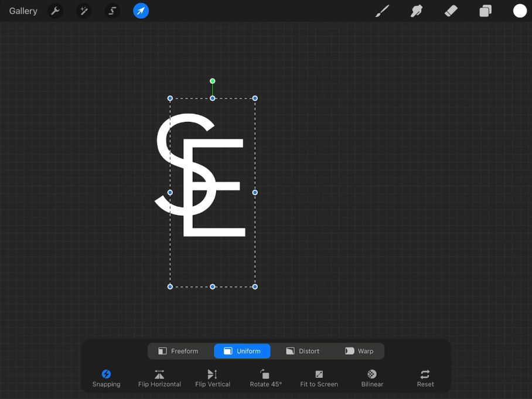Switch to Distort transform mode
This screenshot has width=532, height=399.
(303, 351)
